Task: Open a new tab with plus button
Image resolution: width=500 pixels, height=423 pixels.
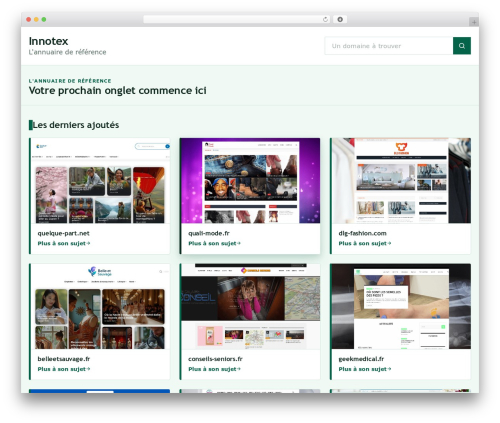Action: pos(474,22)
